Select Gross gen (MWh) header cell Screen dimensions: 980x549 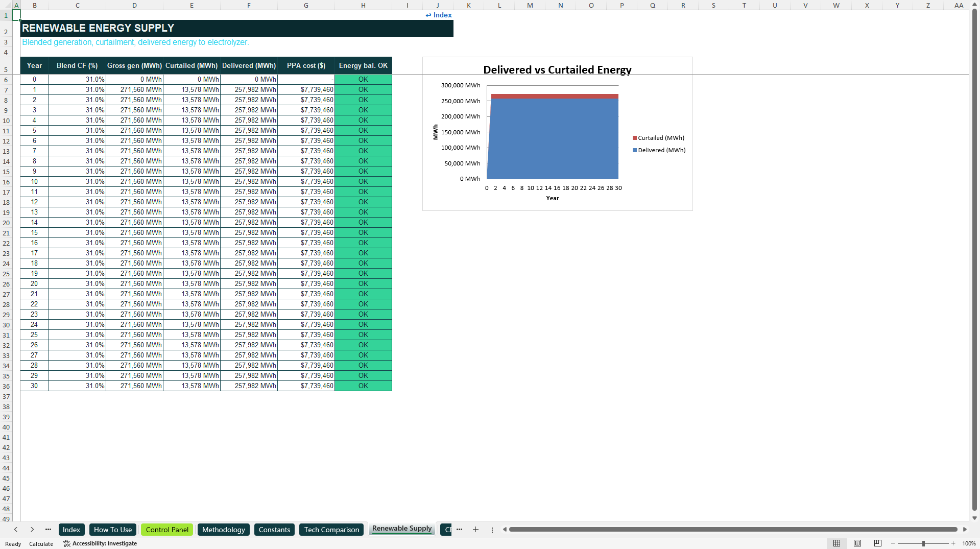pos(134,65)
